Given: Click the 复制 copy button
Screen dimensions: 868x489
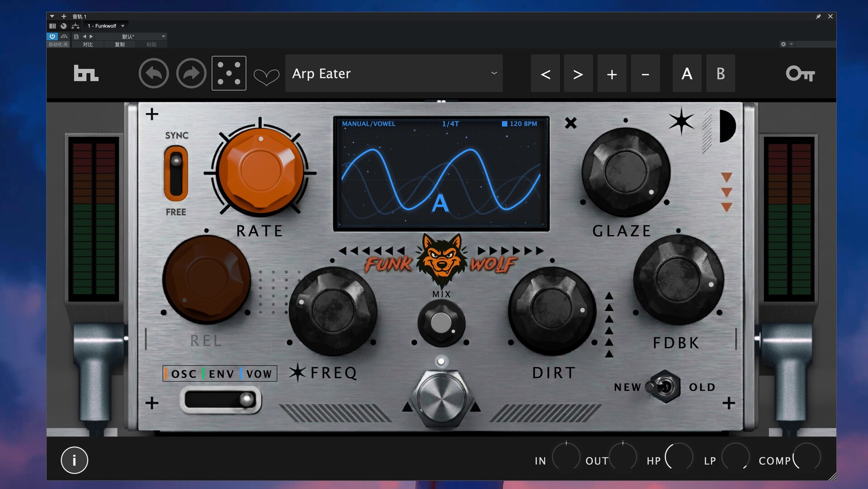Looking at the screenshot, I should click(x=119, y=44).
